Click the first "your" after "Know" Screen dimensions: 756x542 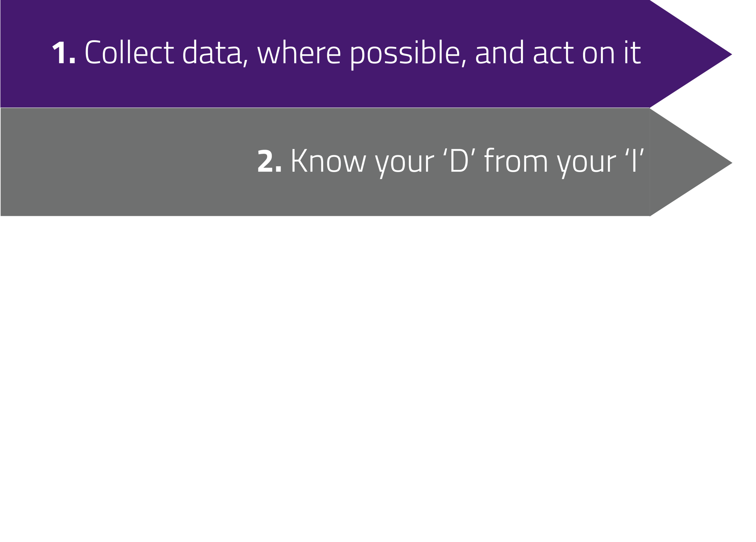click(404, 163)
